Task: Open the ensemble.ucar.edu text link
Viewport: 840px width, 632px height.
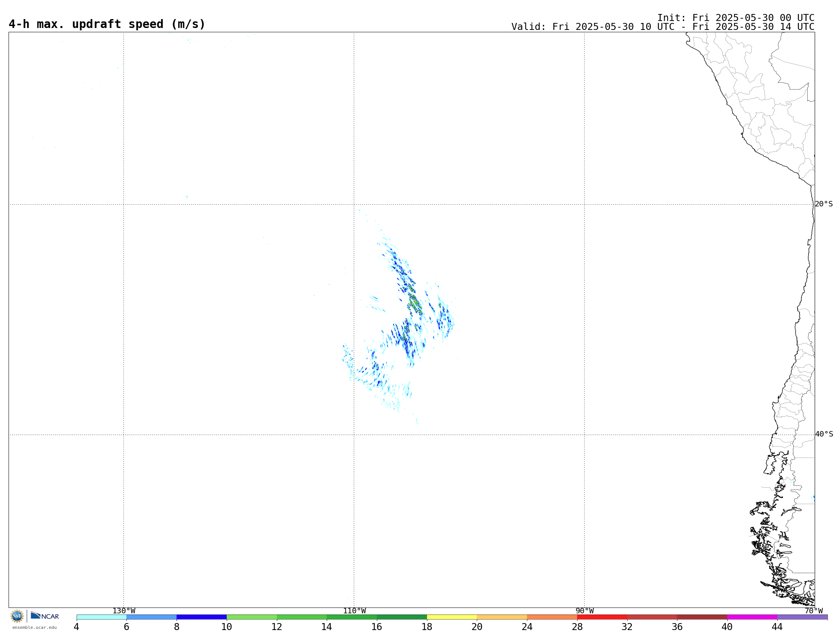Action: click(x=35, y=627)
